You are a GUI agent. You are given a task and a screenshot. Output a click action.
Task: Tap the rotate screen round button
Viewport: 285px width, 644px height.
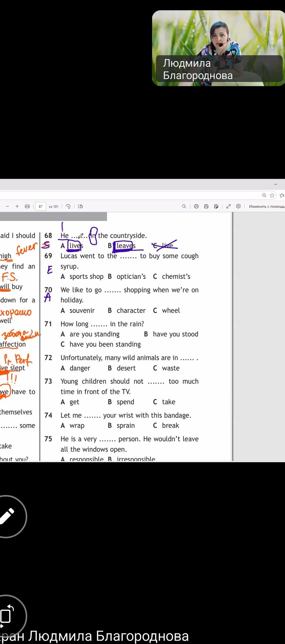(7, 616)
